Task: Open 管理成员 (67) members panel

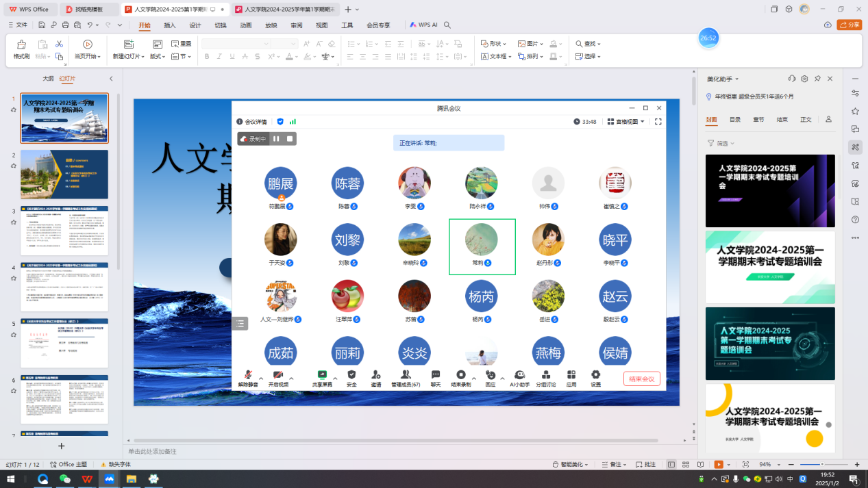Action: [x=406, y=376]
